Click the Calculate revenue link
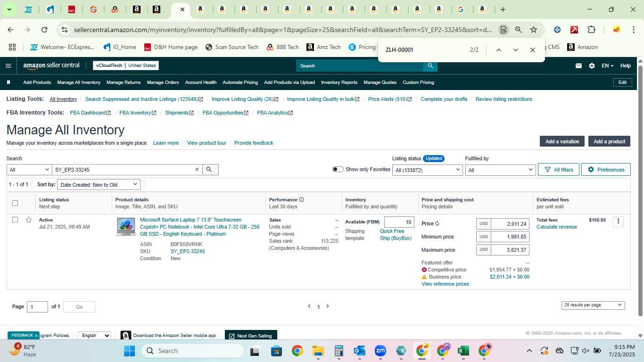The height and width of the screenshot is (362, 644). coord(557,227)
